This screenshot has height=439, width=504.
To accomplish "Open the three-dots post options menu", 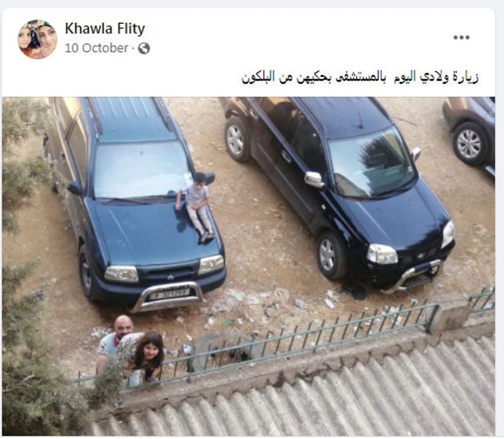I will click(x=461, y=38).
